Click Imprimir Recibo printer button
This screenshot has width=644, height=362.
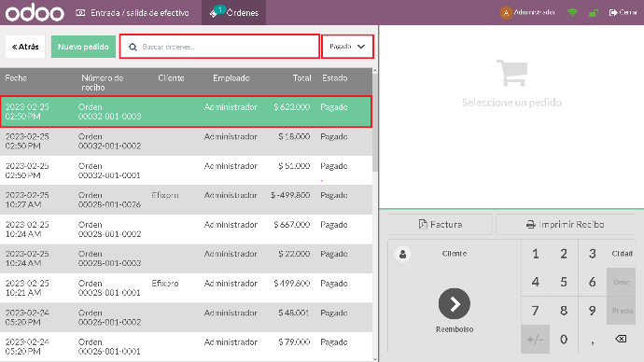566,225
